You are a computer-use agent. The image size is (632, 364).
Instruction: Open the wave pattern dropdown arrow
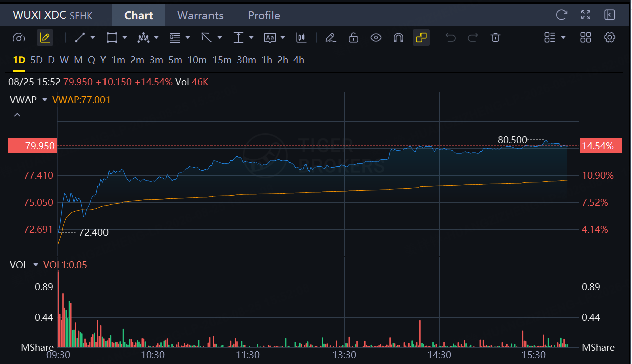point(156,38)
